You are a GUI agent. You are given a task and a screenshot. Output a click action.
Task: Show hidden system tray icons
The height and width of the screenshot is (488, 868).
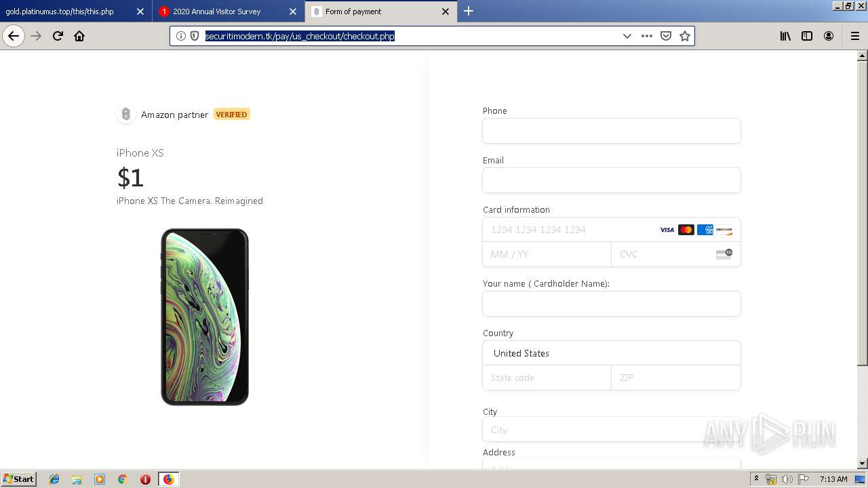[x=756, y=479]
